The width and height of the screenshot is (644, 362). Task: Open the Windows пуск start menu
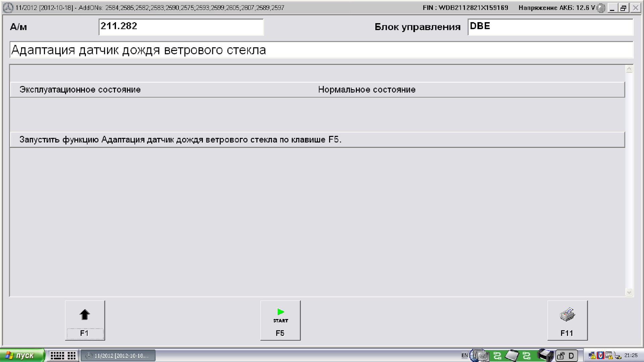pyautogui.click(x=22, y=355)
